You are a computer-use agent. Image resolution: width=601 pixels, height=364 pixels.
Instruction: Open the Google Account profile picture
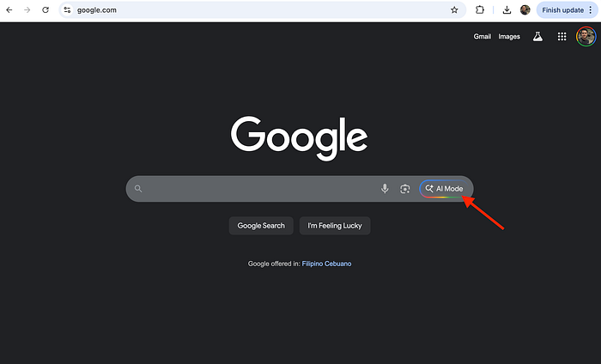pos(586,36)
